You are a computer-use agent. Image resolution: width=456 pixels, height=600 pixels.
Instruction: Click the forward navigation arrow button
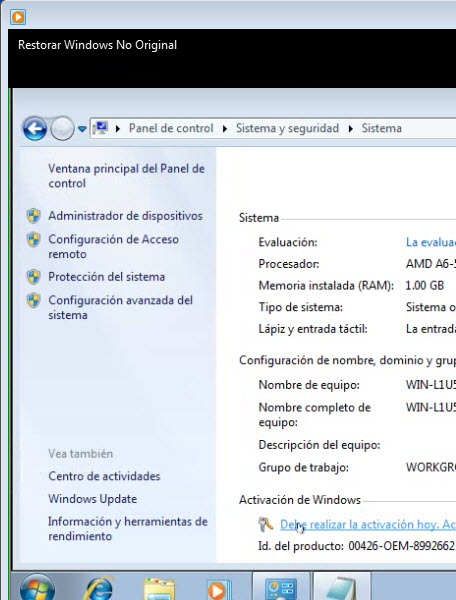[x=62, y=128]
